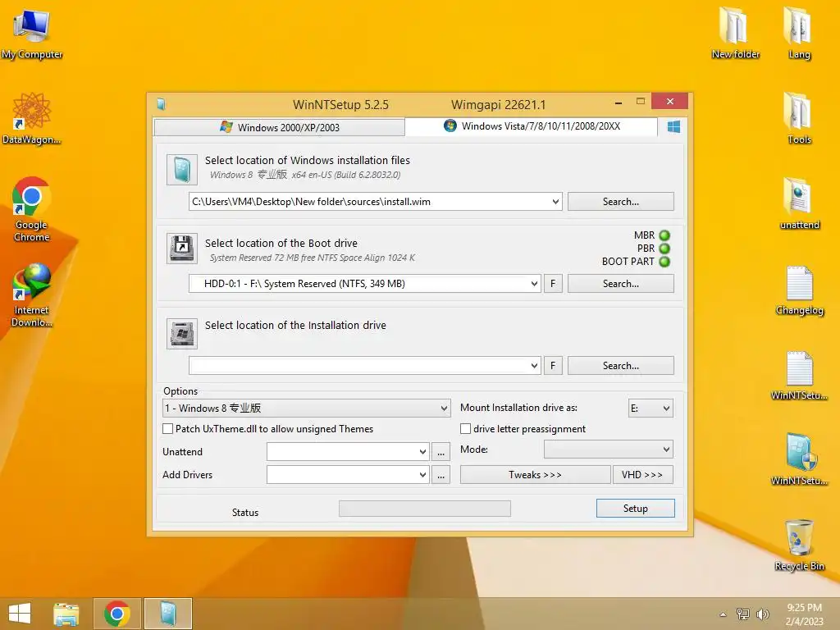Click the Status progress bar
Viewport: 840px width, 630px height.
click(425, 509)
